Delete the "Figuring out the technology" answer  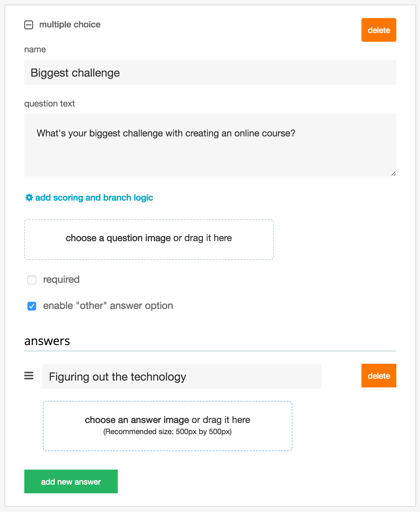[379, 376]
